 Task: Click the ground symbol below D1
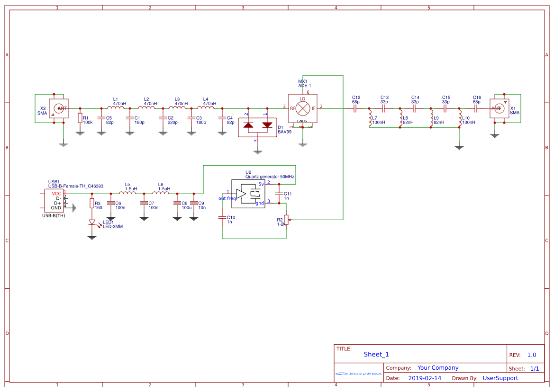pos(257,151)
